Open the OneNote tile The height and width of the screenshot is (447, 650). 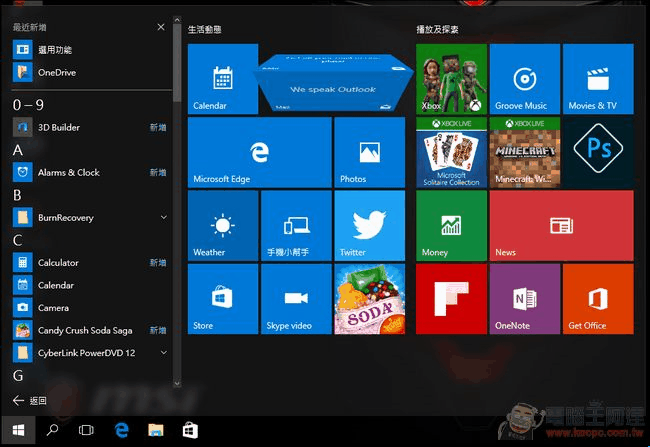click(524, 298)
